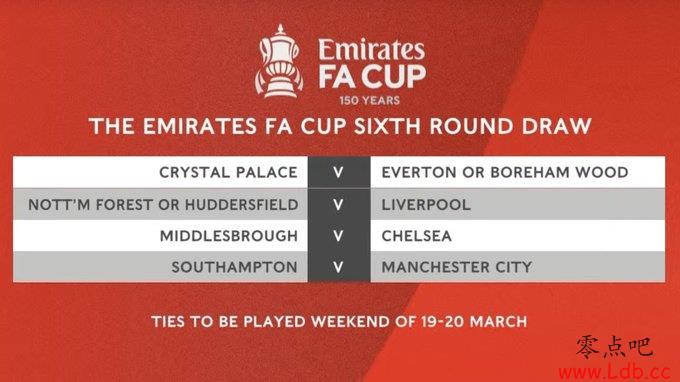This screenshot has width=680, height=382.
Task: Select Everton or Boreham Wood cell
Action: point(518,172)
